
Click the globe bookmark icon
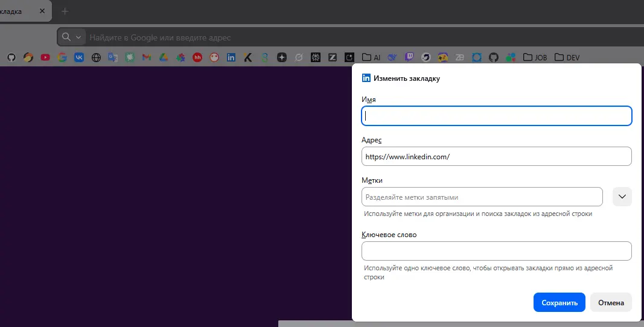pos(96,57)
